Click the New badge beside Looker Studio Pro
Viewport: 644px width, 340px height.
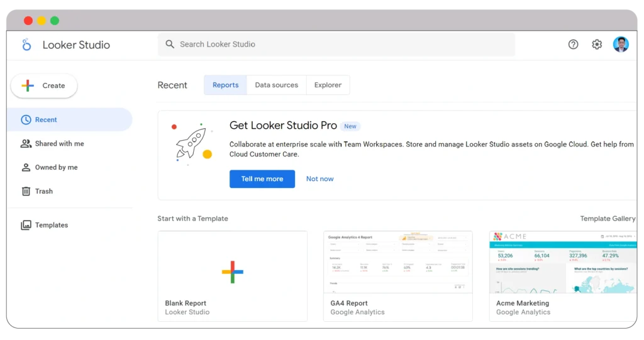pos(350,126)
